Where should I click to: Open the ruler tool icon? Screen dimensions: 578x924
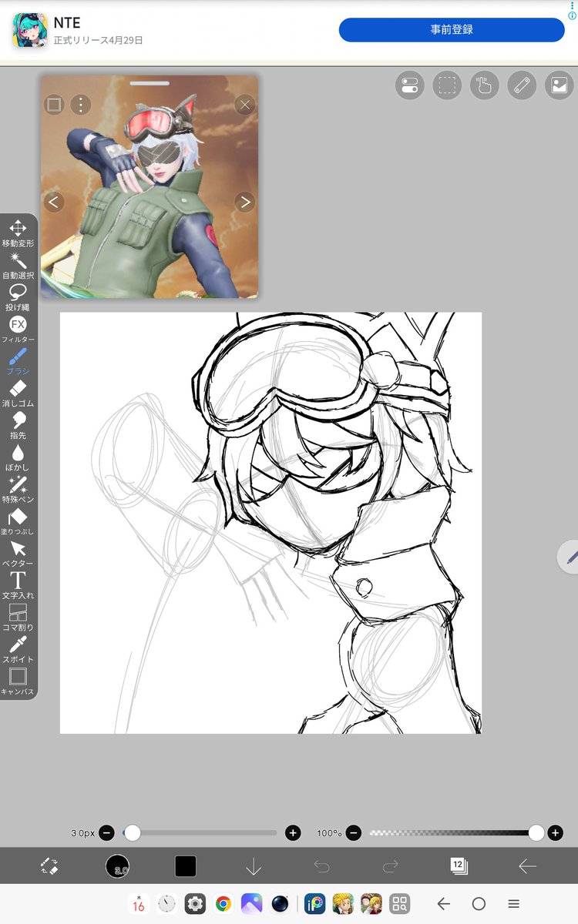(x=522, y=85)
